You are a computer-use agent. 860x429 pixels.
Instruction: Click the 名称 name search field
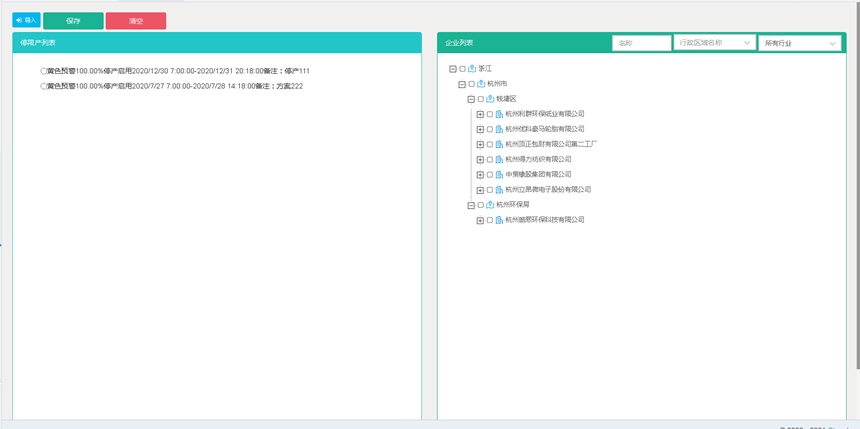(x=641, y=43)
